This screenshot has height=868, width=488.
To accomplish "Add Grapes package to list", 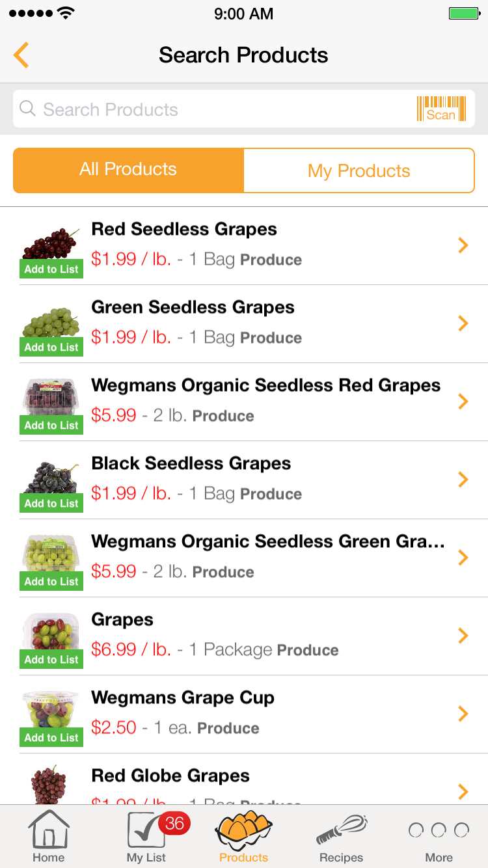I will pos(51,660).
